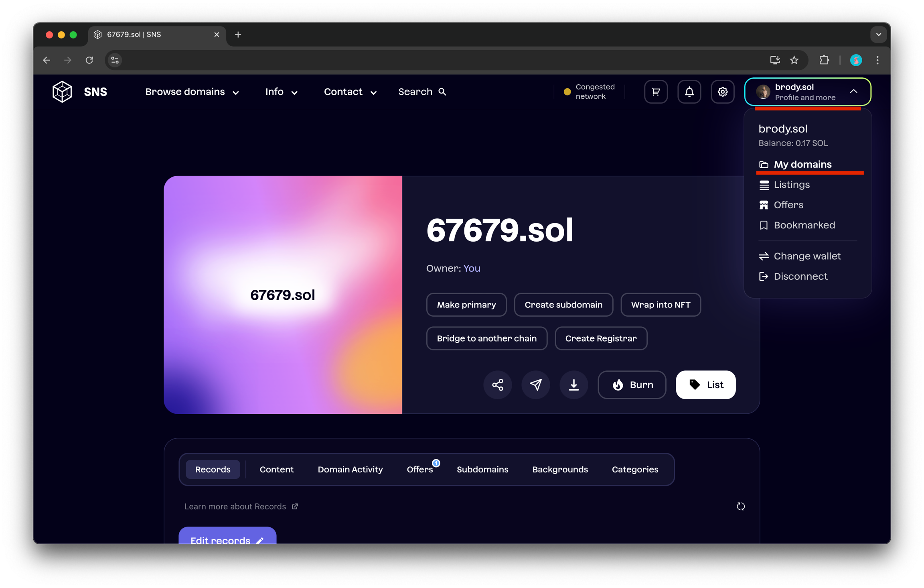Viewport: 924px width, 588px height.
Task: Open the shopping cart icon
Action: [x=656, y=92]
